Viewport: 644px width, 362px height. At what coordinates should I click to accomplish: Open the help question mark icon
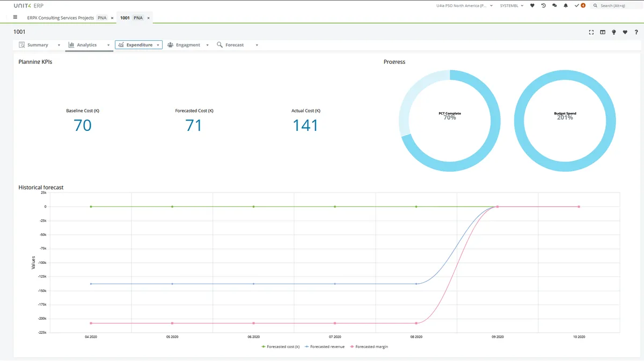click(x=636, y=32)
